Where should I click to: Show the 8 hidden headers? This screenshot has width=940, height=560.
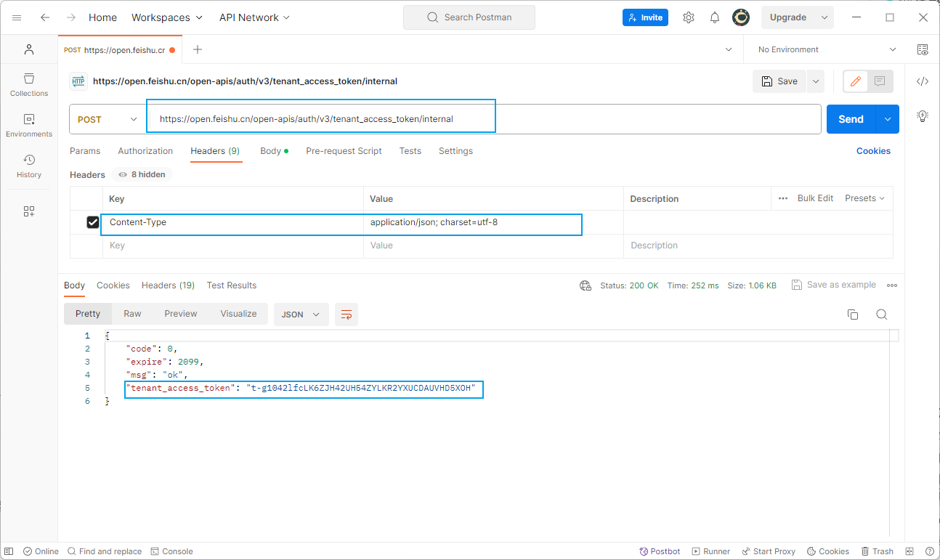click(142, 174)
